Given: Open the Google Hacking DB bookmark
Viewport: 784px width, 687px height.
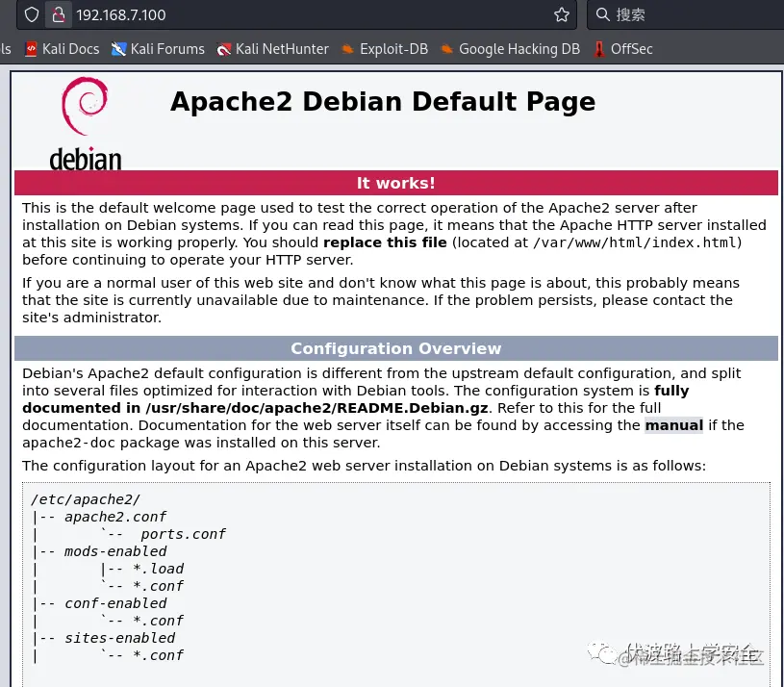Looking at the screenshot, I should point(510,49).
